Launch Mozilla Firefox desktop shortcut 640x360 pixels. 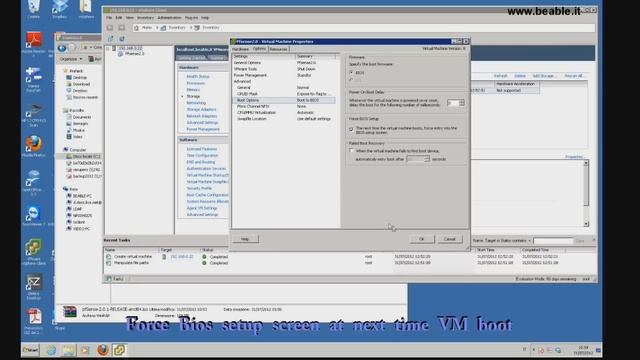(x=33, y=147)
